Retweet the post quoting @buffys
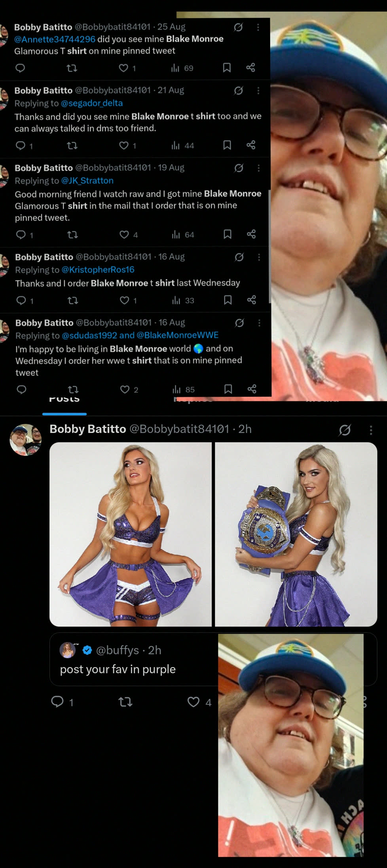 tap(125, 702)
